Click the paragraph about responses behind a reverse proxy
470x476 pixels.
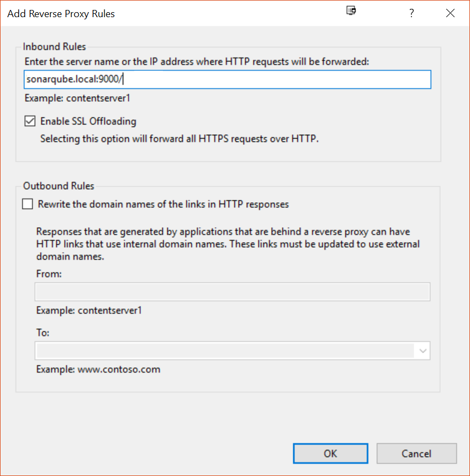(228, 244)
